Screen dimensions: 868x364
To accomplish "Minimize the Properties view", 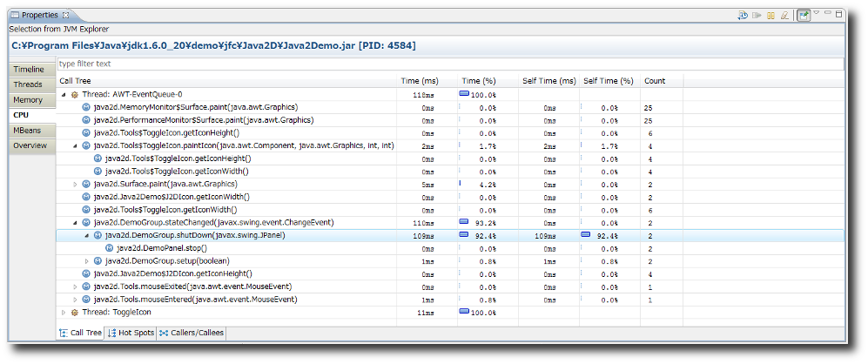I will click(828, 13).
